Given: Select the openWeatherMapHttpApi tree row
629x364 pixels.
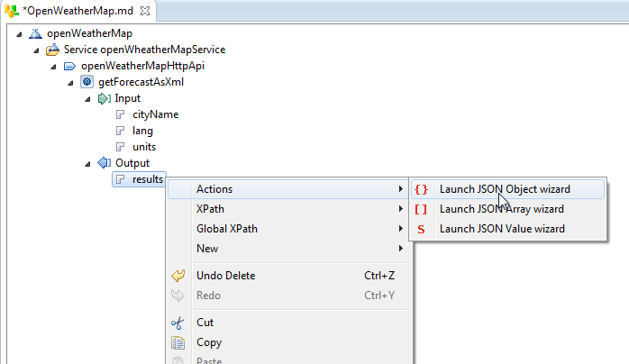Looking at the screenshot, I should tap(142, 66).
